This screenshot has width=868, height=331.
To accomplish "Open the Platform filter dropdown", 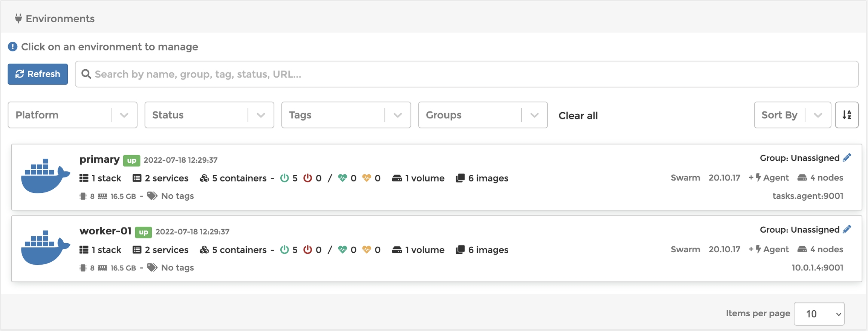I will [72, 115].
